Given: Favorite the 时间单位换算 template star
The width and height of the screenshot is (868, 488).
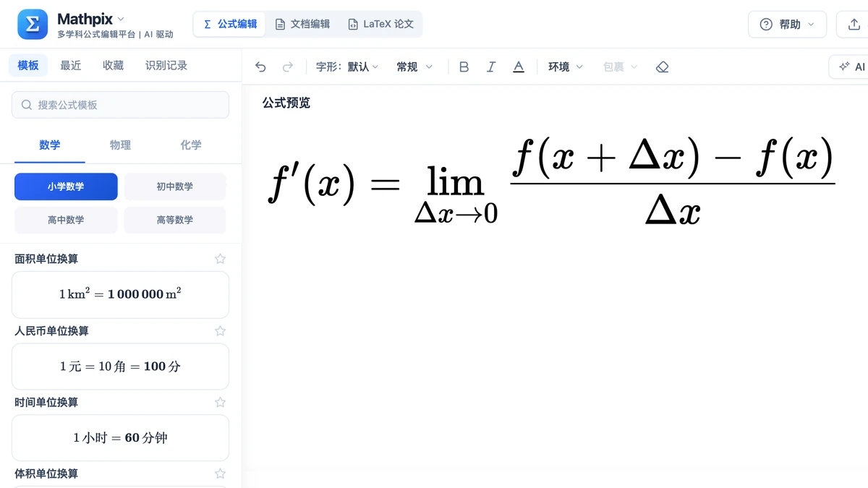Looking at the screenshot, I should (x=221, y=402).
